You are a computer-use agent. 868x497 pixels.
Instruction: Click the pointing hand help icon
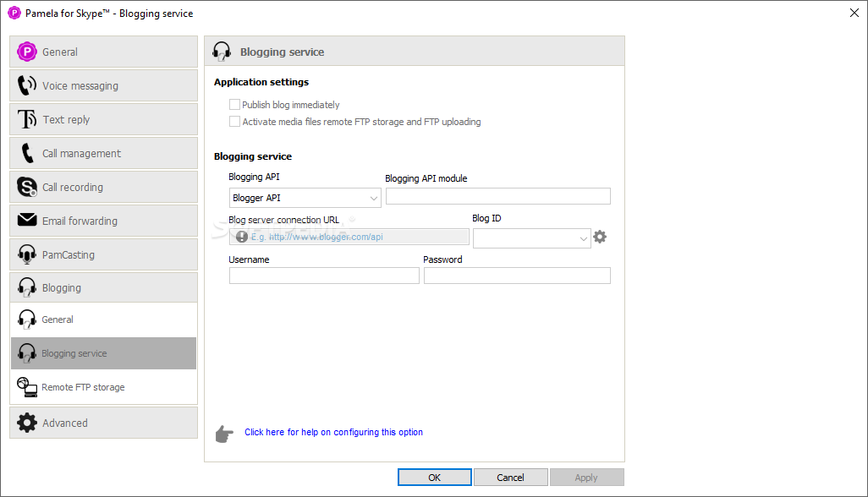point(224,434)
